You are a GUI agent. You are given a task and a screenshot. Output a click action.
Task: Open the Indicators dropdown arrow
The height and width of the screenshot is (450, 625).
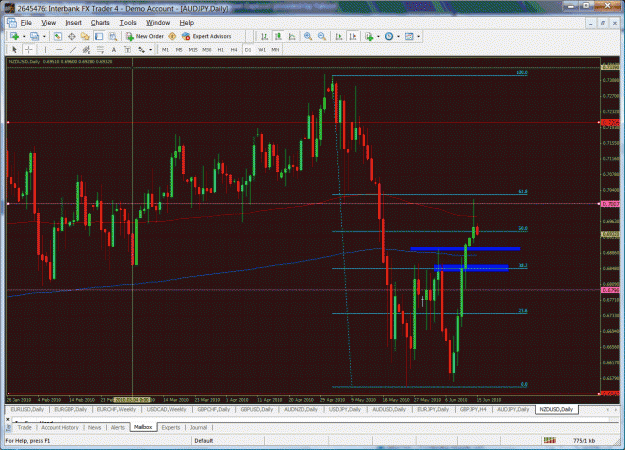(x=378, y=37)
